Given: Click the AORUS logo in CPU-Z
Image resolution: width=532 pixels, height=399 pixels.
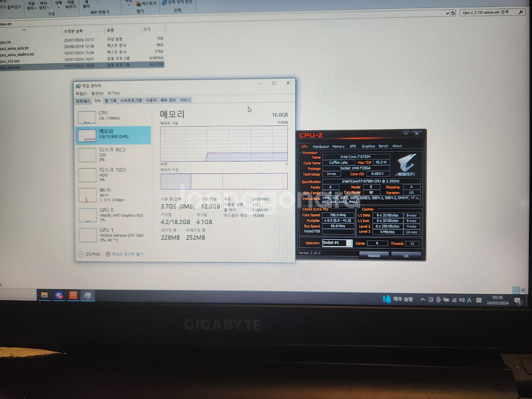Looking at the screenshot, I should pyautogui.click(x=406, y=165).
